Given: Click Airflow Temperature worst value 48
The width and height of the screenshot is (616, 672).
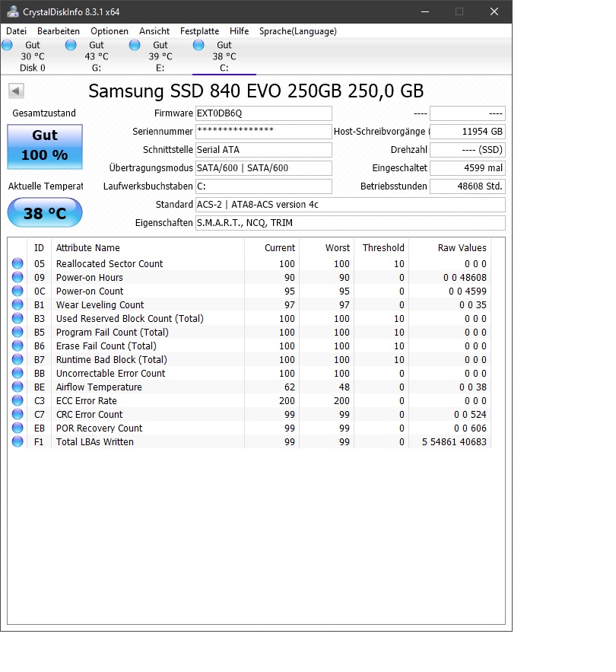Looking at the screenshot, I should (345, 387).
